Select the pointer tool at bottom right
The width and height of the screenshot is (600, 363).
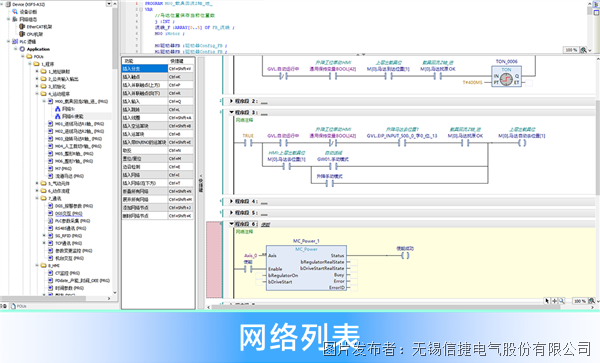click(x=547, y=301)
